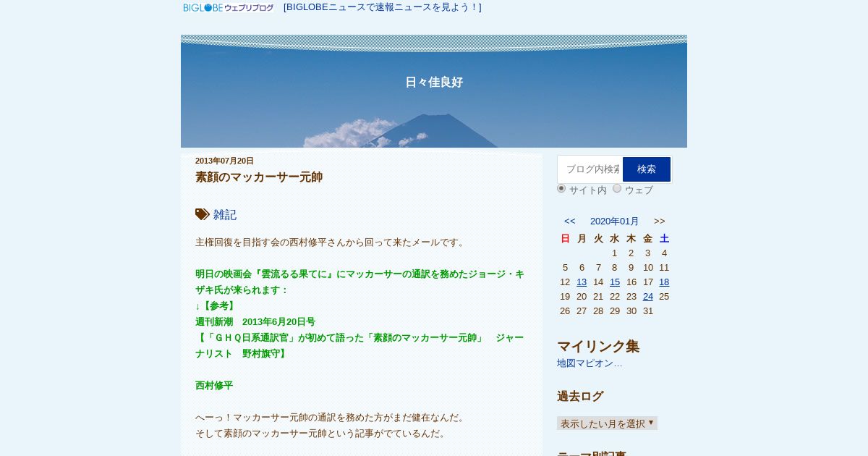Image resolution: width=868 pixels, height=456 pixels.
Task: Open the BIGLOBE Webry Blog logo
Action: tap(229, 7)
